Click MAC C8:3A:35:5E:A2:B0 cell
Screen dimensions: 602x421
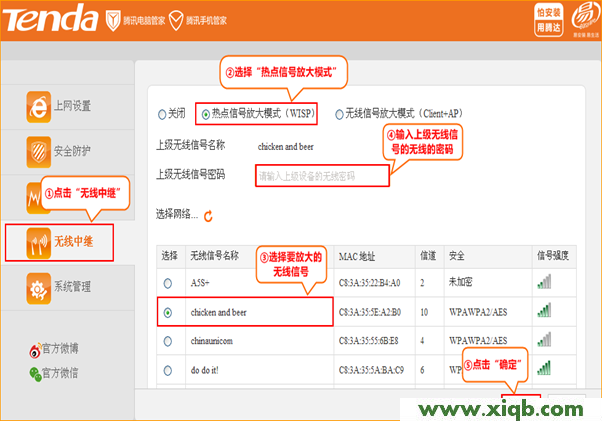[x=370, y=312]
